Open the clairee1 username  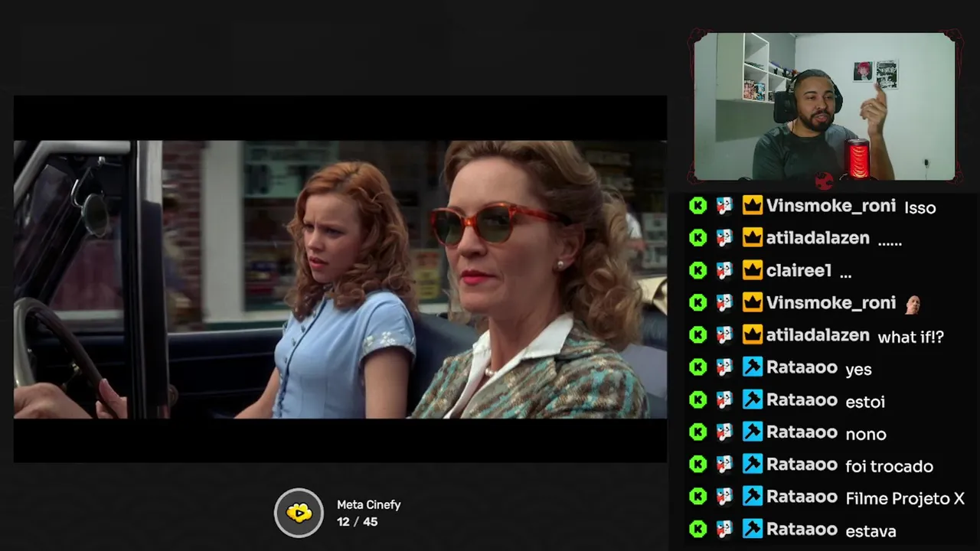tap(799, 270)
